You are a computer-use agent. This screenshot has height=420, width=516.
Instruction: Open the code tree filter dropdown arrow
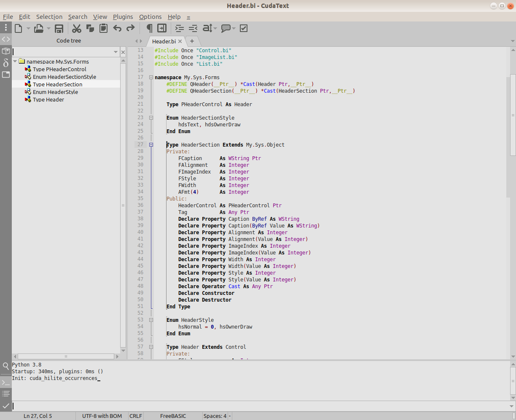tap(116, 52)
